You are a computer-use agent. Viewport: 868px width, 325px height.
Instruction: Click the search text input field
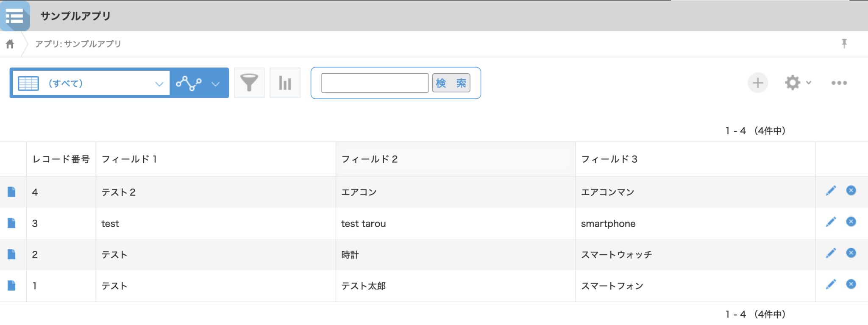click(x=375, y=83)
